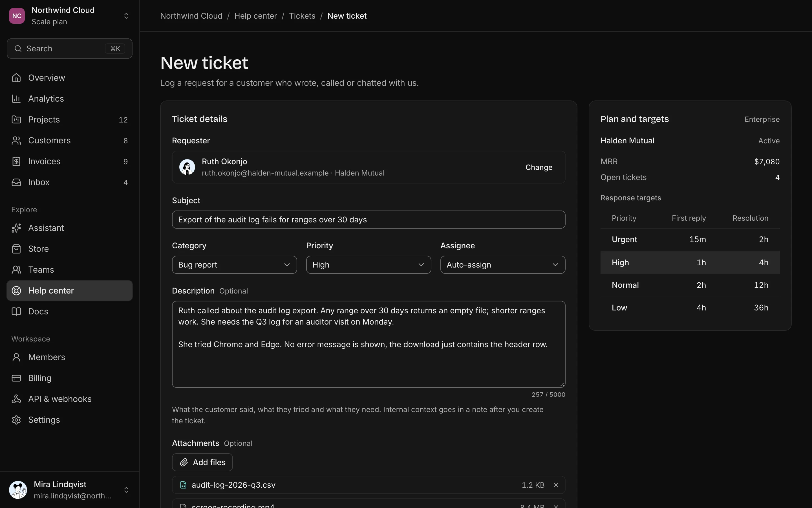This screenshot has height=508, width=812.
Task: Click the Enterprise plan label
Action: 762,119
